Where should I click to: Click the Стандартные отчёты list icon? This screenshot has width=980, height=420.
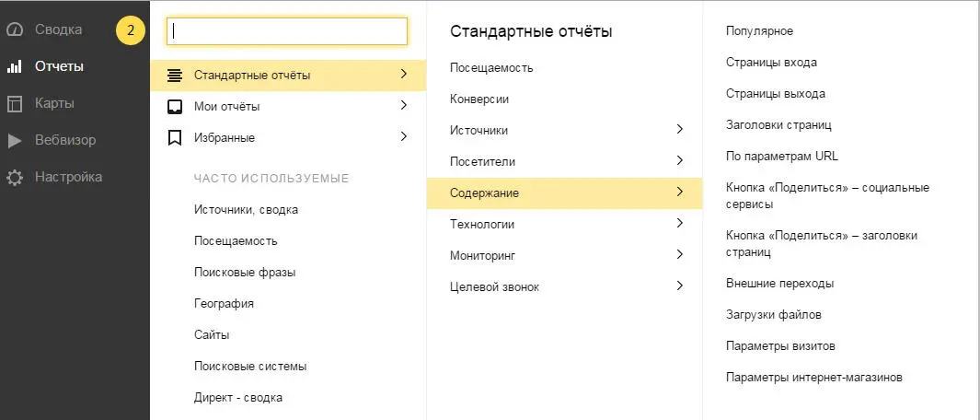pos(175,76)
